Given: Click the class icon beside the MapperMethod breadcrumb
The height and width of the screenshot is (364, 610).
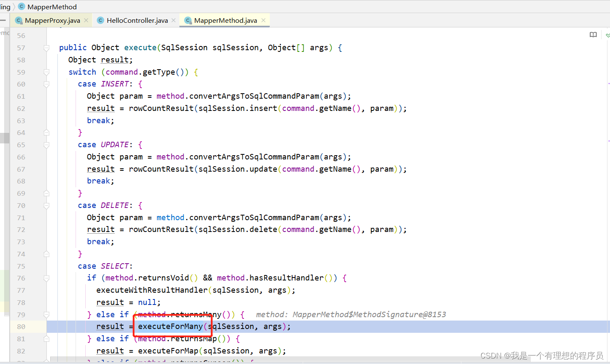Looking at the screenshot, I should pos(22,7).
